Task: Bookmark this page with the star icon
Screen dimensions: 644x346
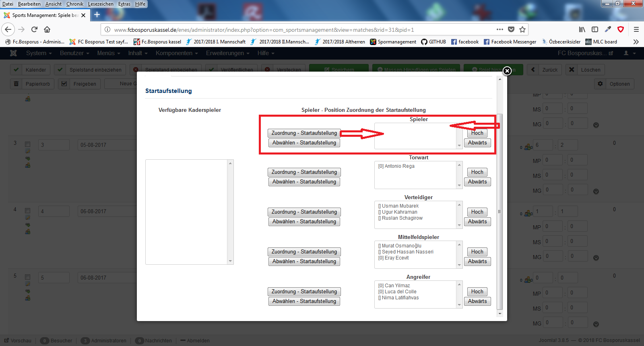Action: (522, 29)
